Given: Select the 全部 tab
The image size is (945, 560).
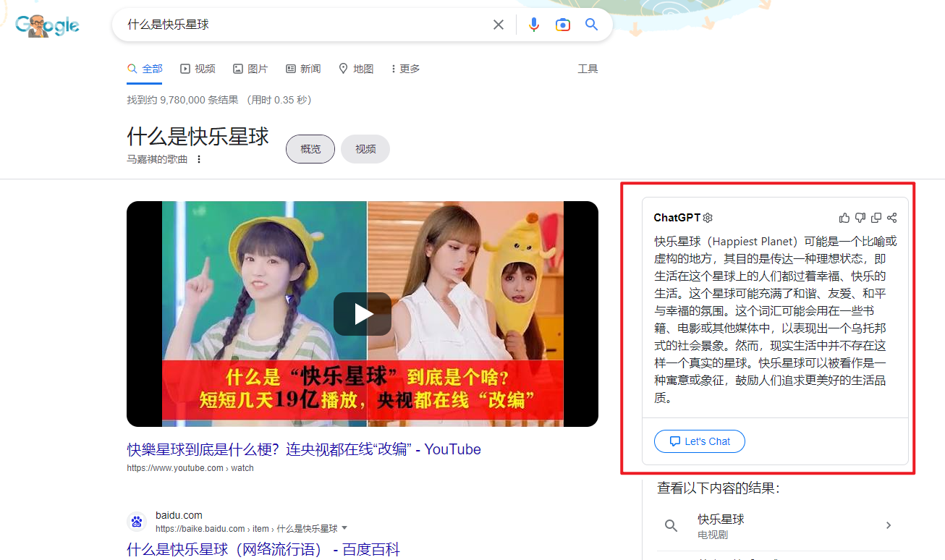Looking at the screenshot, I should coord(145,69).
